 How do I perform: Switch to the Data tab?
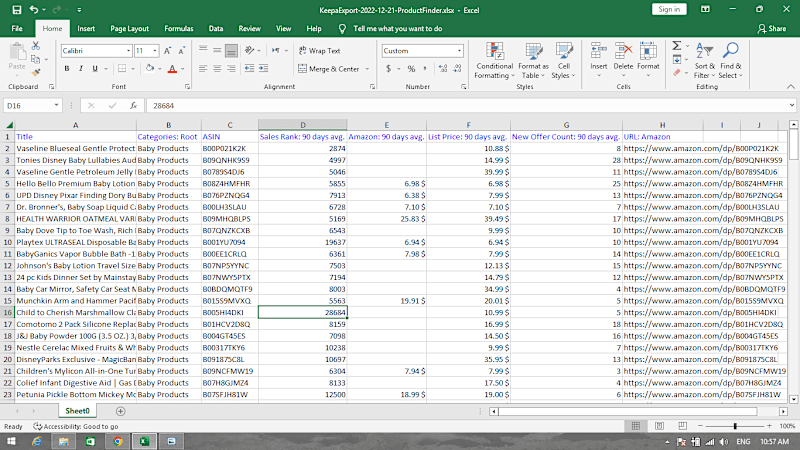click(x=216, y=29)
